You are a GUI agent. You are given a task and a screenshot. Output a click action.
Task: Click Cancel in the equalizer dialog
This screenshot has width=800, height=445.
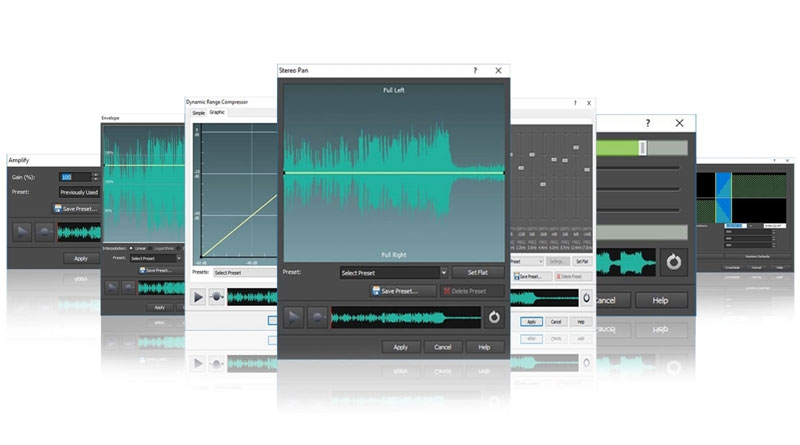(x=556, y=322)
